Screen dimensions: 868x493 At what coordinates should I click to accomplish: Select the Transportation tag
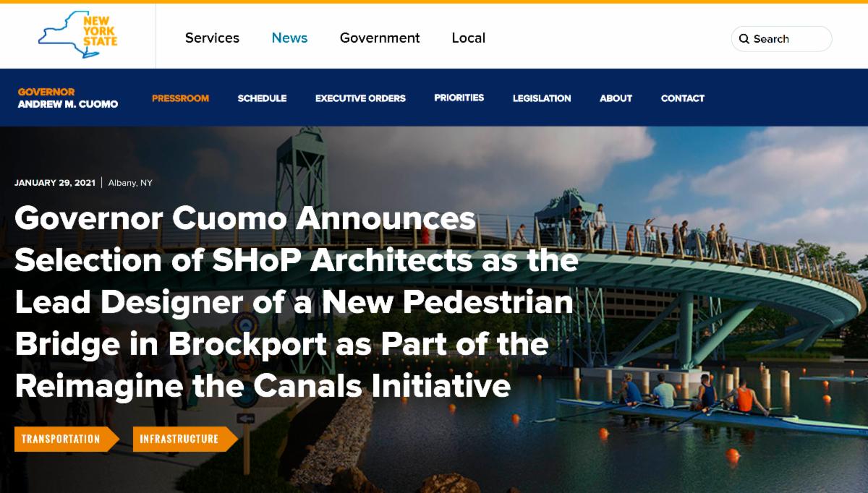coord(67,439)
